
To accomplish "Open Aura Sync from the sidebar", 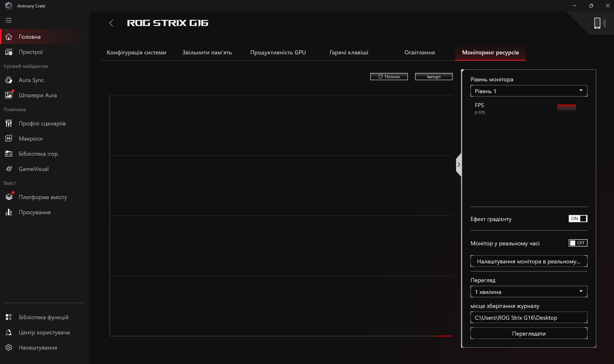I will pyautogui.click(x=31, y=80).
